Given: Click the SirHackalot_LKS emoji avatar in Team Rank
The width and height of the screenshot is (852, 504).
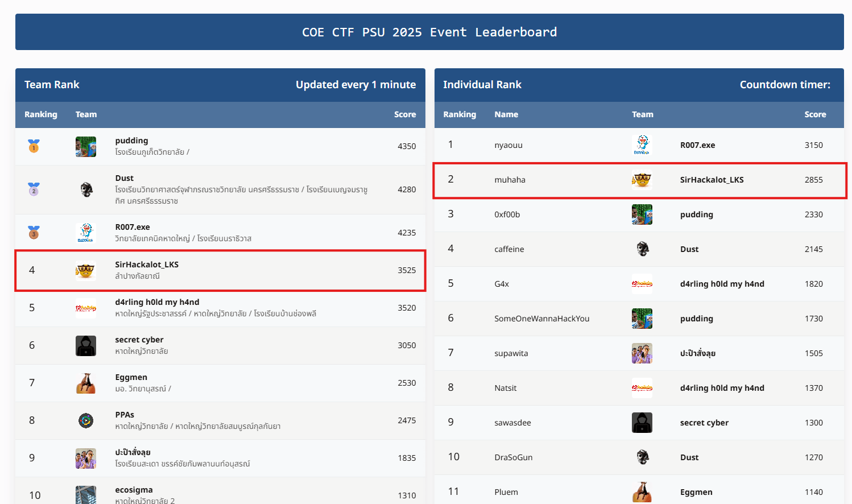Looking at the screenshot, I should [86, 270].
